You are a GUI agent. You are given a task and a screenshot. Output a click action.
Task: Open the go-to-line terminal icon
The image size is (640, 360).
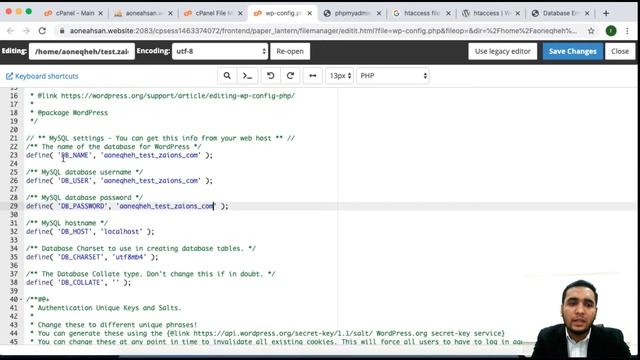(247, 76)
